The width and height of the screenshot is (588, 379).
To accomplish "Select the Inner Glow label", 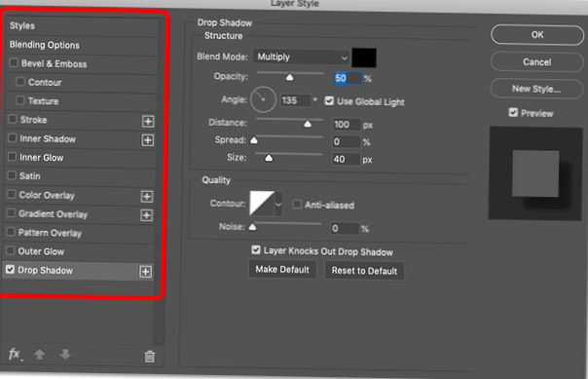I will [42, 158].
